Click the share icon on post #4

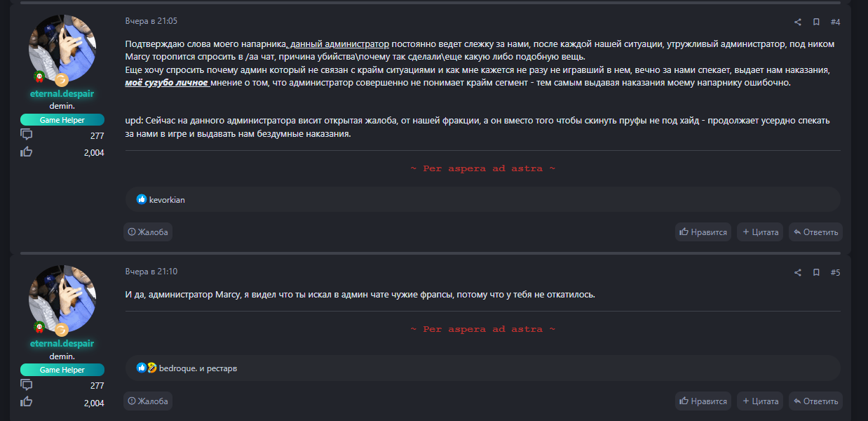point(797,22)
